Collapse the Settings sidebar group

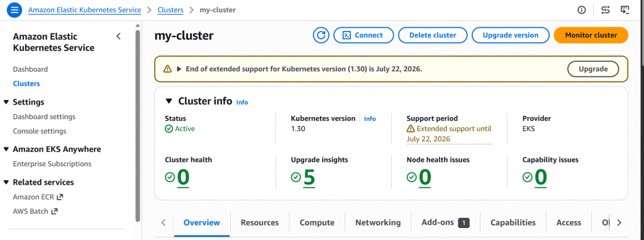[x=6, y=102]
